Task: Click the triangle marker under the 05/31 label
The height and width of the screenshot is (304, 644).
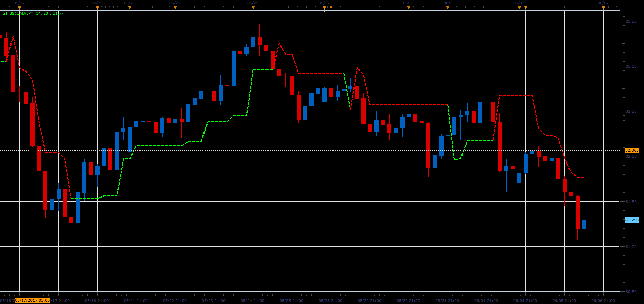Action: click(x=409, y=8)
